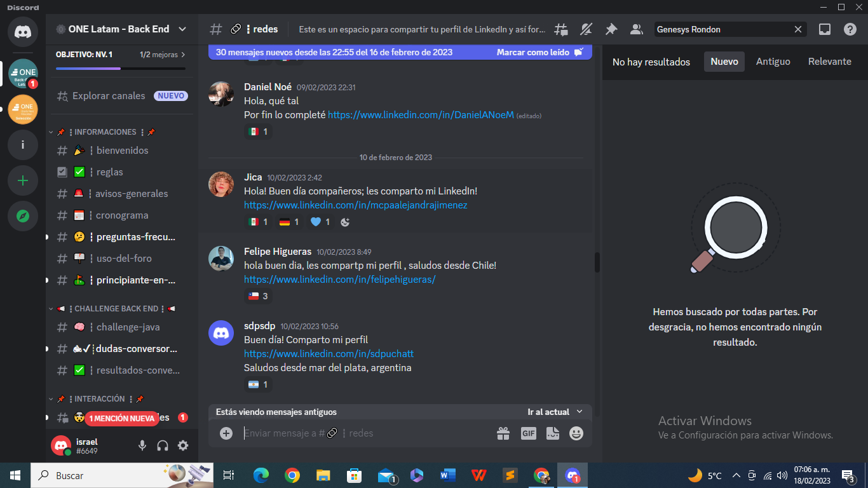Open user settings gear

(183, 445)
